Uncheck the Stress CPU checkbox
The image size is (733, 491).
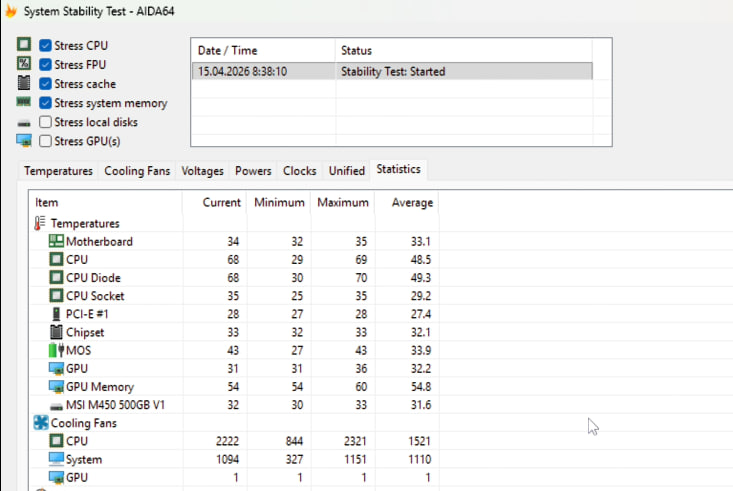point(46,46)
